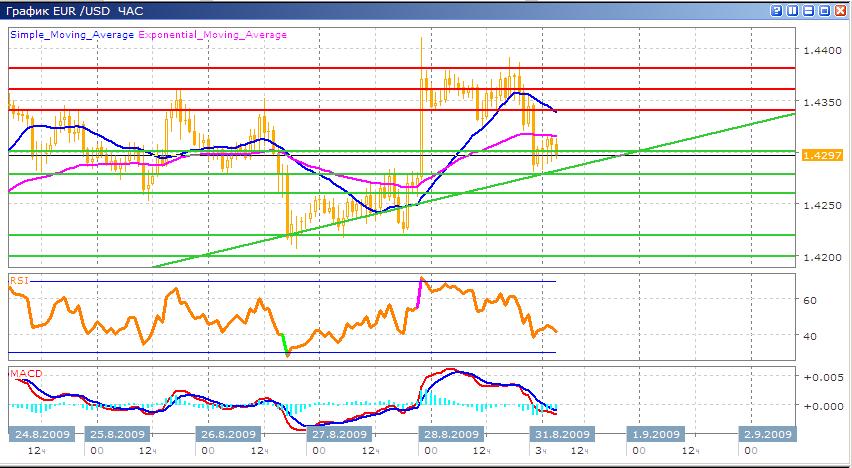Click the 27.8.2009 date marker
Screen dimensions: 852x468
[x=340, y=434]
